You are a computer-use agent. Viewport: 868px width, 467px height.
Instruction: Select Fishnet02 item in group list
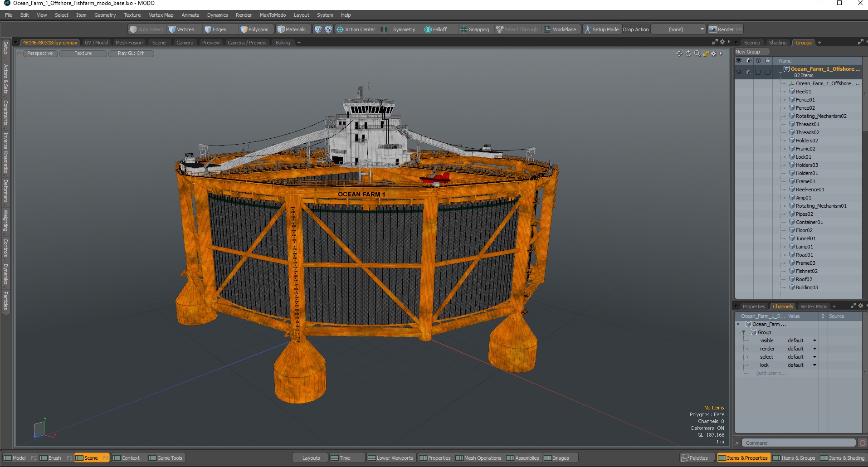click(x=806, y=271)
